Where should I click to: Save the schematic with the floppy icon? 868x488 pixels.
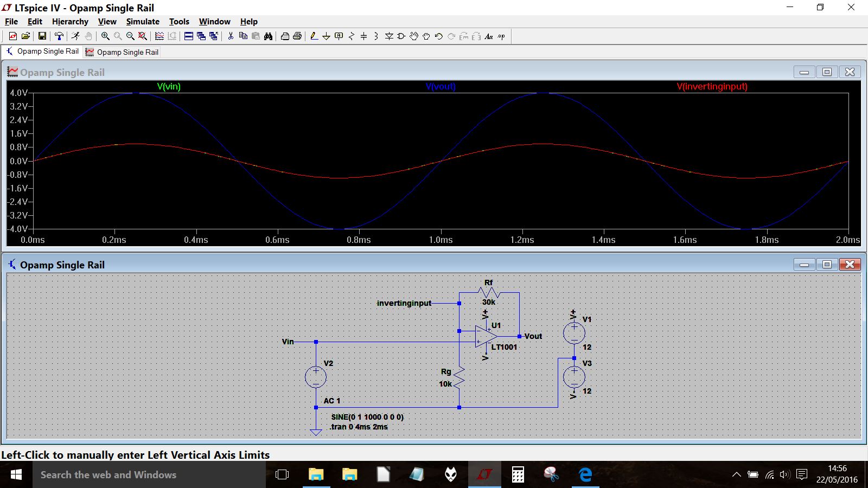coord(42,36)
